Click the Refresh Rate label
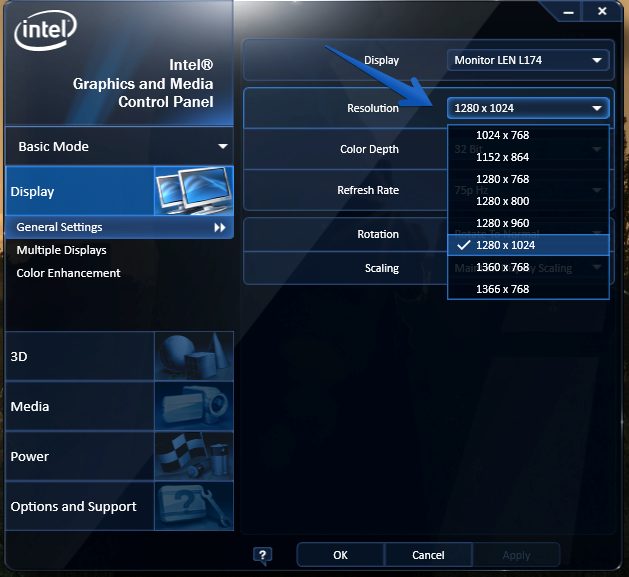629x577 pixels. pyautogui.click(x=368, y=190)
